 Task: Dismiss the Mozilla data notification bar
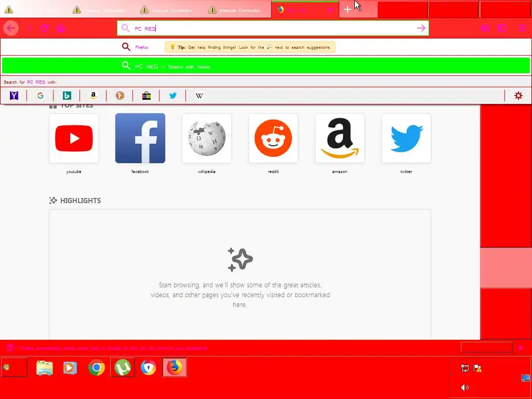pyautogui.click(x=521, y=348)
